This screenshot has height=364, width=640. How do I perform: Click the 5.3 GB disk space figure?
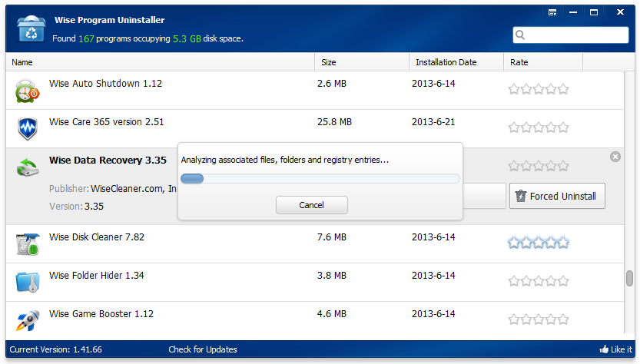coord(187,38)
